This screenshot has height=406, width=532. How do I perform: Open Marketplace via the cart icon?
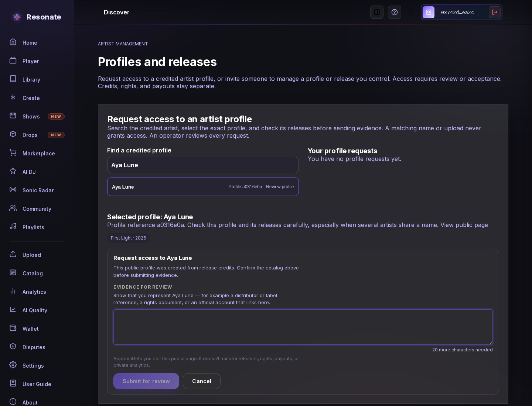click(x=13, y=153)
